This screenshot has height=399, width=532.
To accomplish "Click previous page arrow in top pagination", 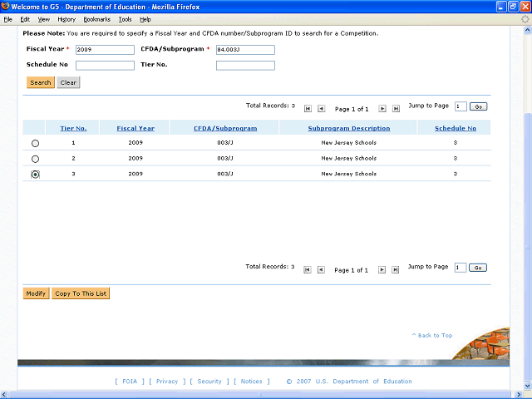I will pyautogui.click(x=321, y=108).
